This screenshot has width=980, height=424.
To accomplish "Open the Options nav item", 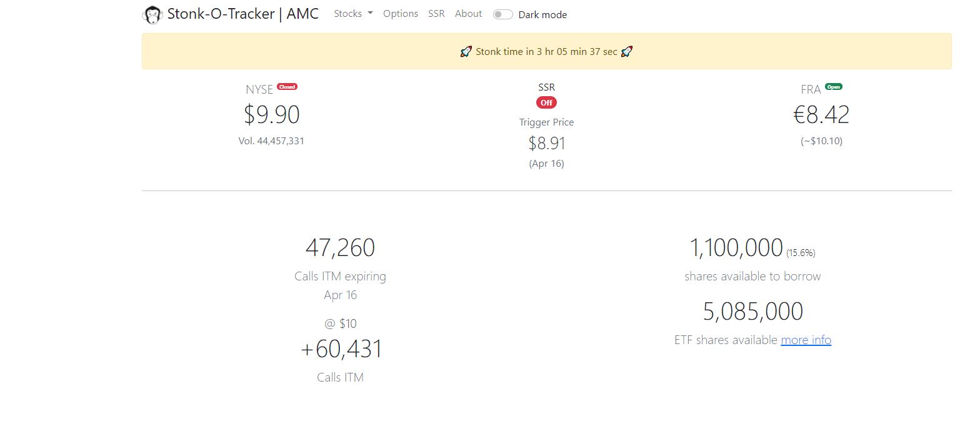I will point(401,14).
